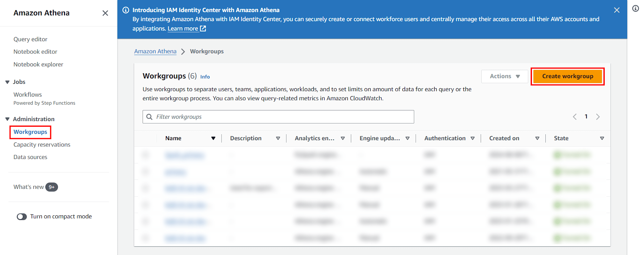This screenshot has height=255, width=644.
Task: Sort by Description column arrow
Action: click(x=278, y=138)
